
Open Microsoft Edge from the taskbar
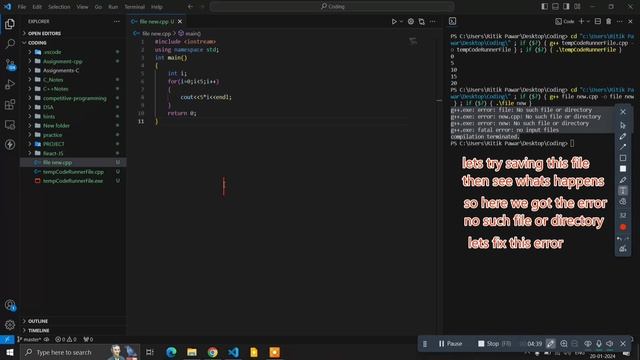(x=171, y=352)
